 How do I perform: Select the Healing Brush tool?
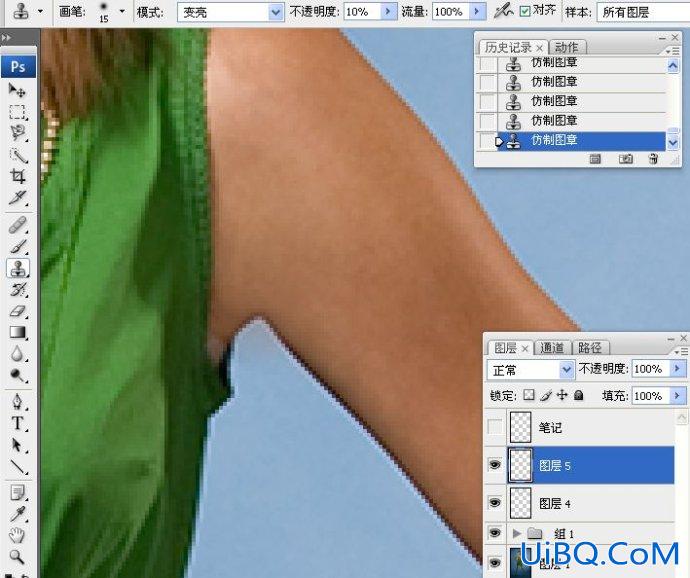point(17,226)
